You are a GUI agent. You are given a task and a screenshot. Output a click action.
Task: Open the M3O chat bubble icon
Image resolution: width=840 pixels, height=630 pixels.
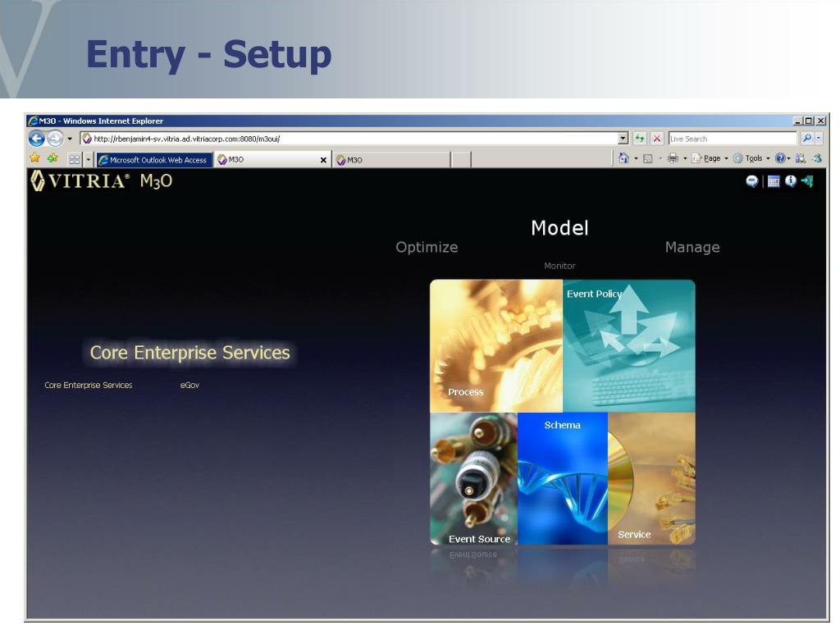tap(751, 181)
